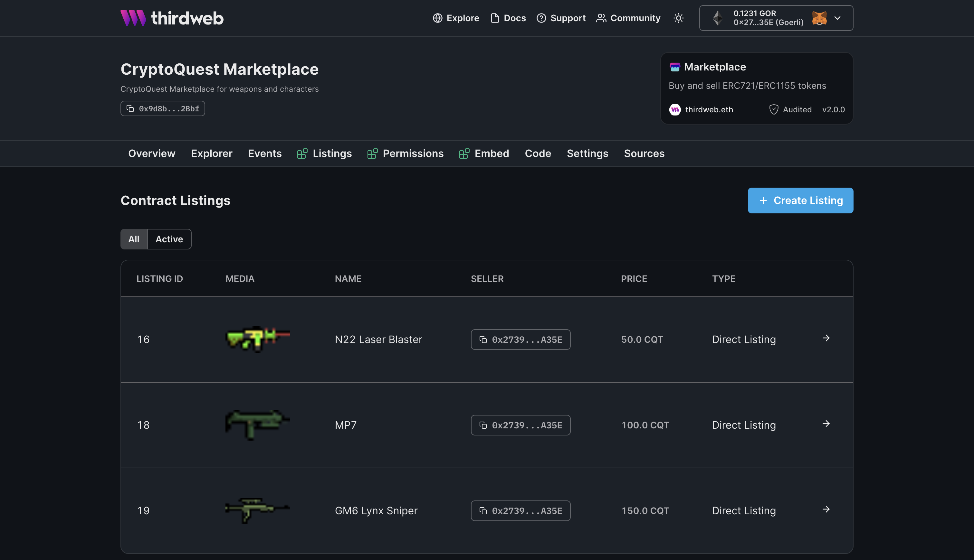Viewport: 974px width, 560px height.
Task: Expand the wallet account dropdown chevron
Action: (837, 18)
